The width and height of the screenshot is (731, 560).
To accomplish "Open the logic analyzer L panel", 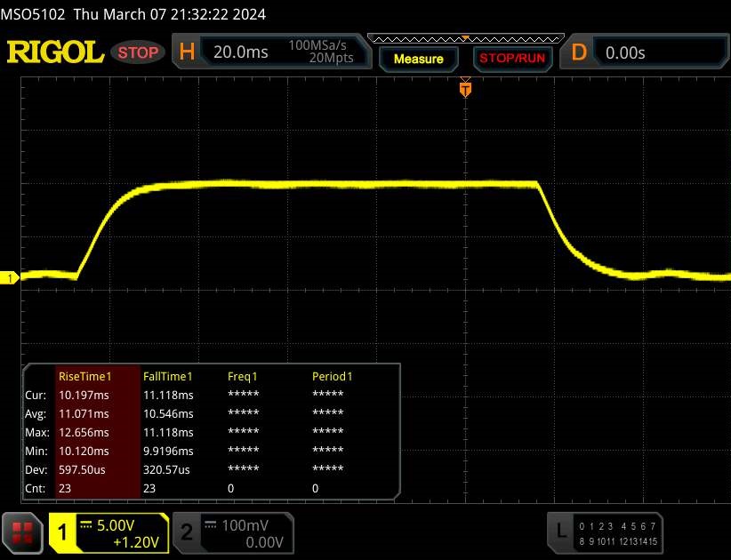I will point(605,533).
